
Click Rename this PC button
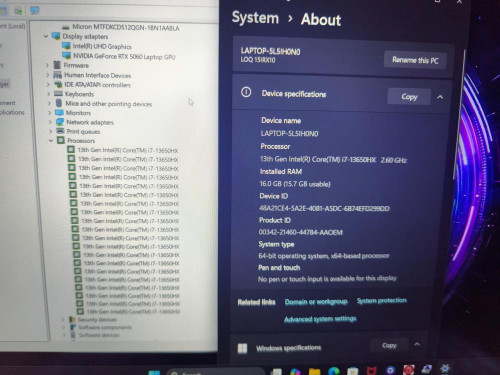tap(415, 60)
